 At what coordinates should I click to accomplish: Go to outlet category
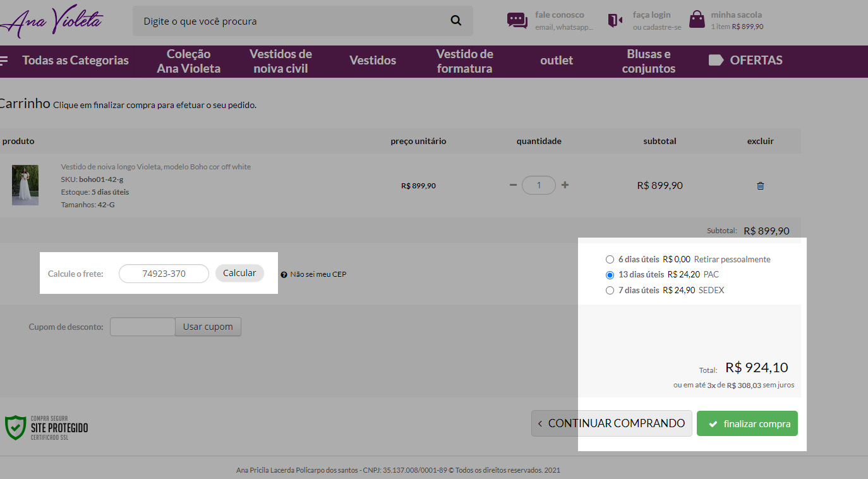(x=556, y=61)
